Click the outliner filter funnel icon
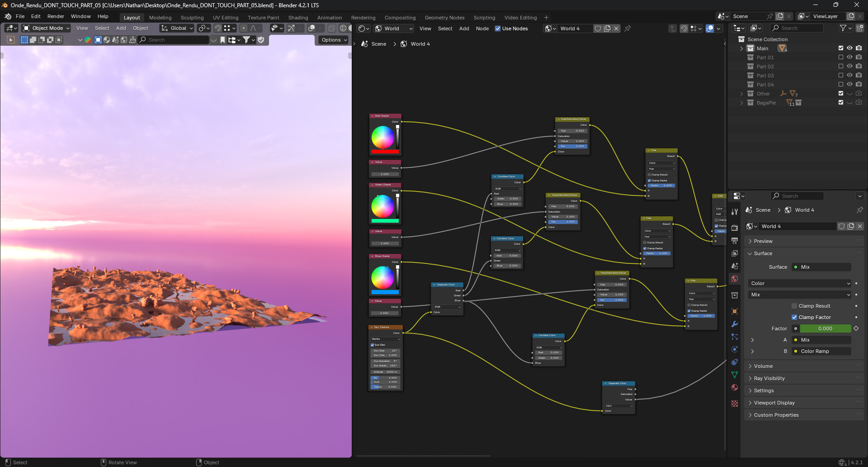868x467 pixels. [843, 28]
